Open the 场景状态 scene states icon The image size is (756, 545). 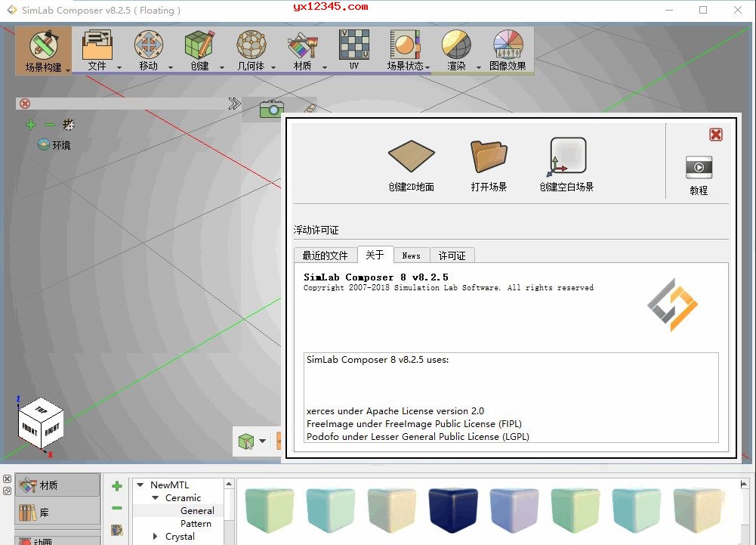click(406, 45)
